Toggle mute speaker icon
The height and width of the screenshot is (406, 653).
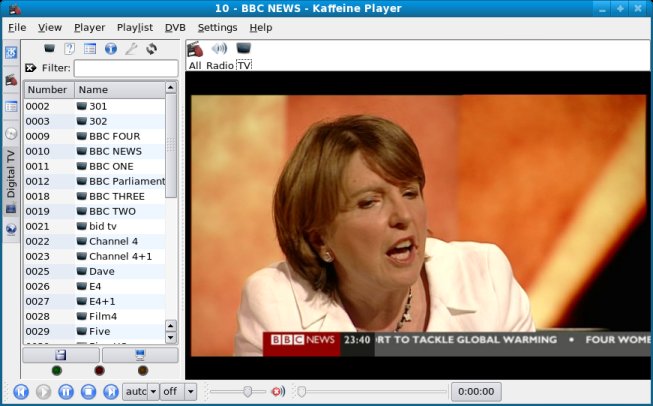tap(278, 391)
